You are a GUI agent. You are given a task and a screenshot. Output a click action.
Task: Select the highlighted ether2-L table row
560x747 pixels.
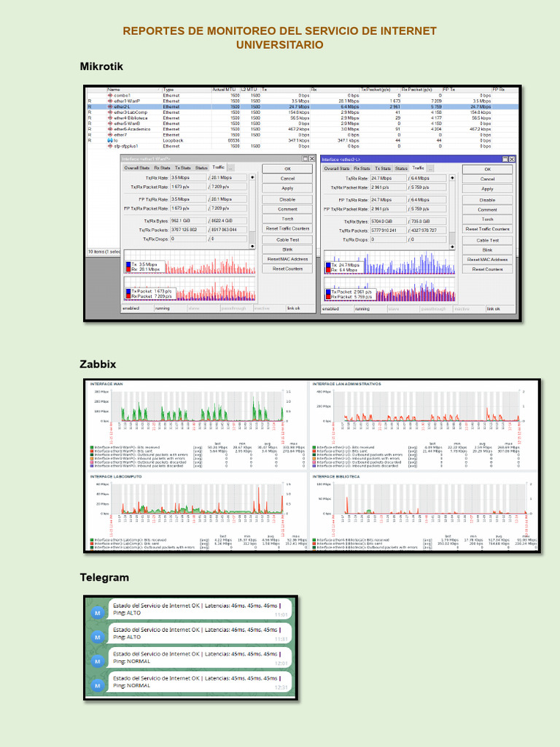303,107
